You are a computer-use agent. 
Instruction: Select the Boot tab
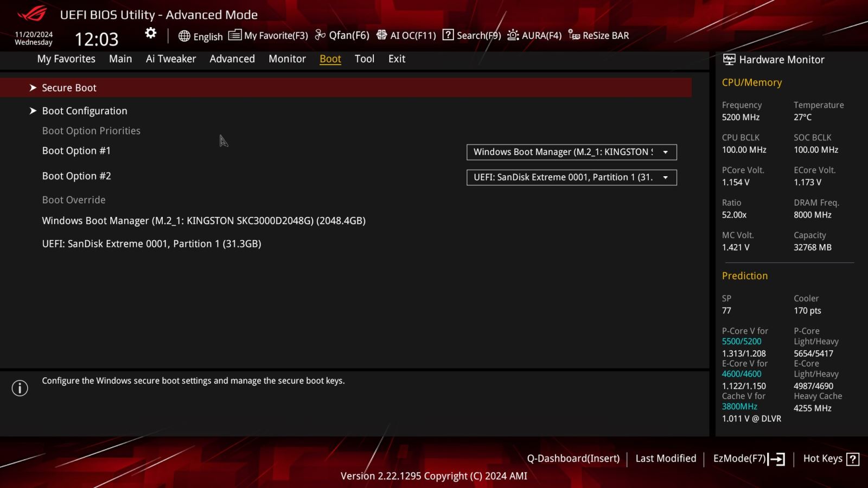(330, 59)
